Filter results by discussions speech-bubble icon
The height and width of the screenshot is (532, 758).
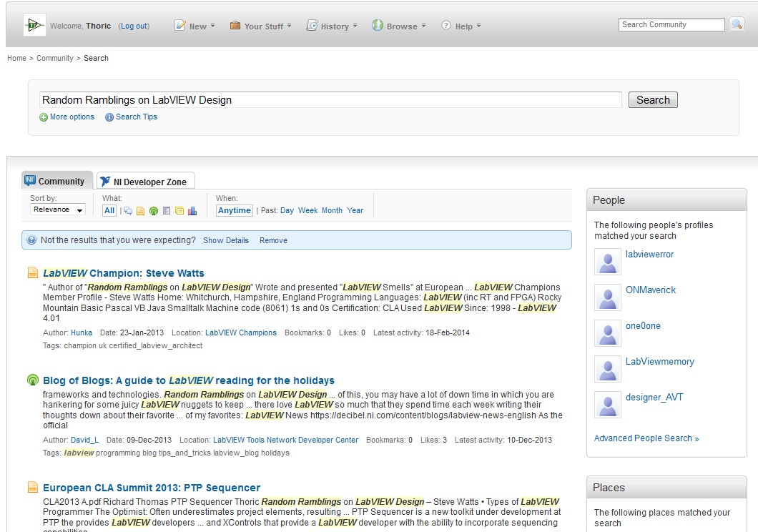[x=128, y=211]
